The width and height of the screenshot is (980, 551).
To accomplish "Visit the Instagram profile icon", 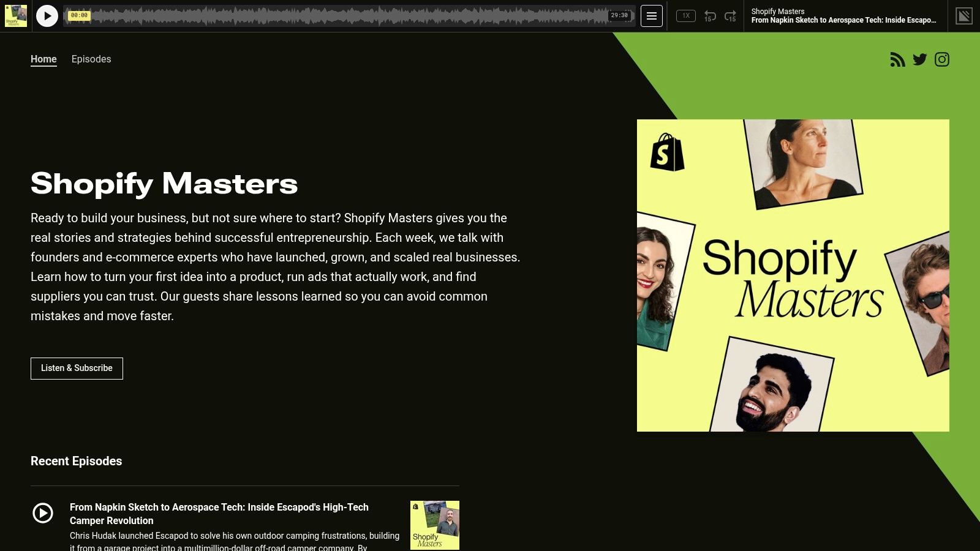I will pos(942,59).
